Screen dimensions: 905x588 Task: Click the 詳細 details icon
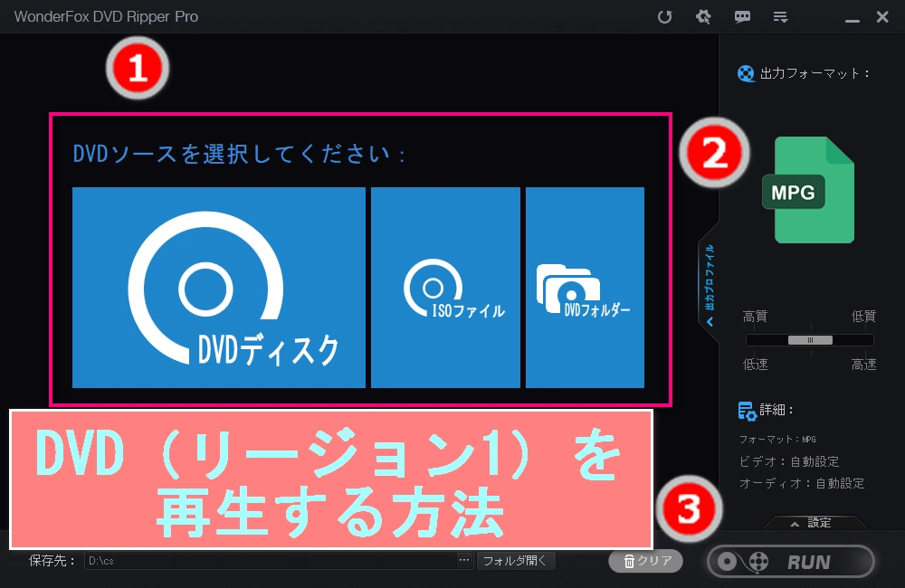(x=747, y=411)
